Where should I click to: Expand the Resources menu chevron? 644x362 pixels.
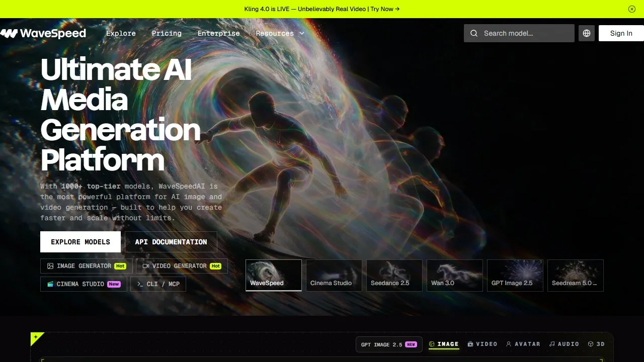302,33
